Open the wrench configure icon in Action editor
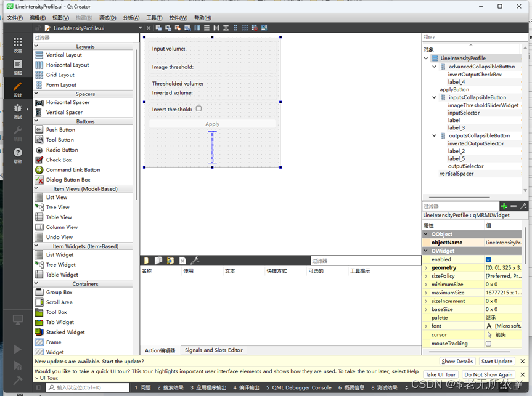Viewport: 532px width, 396px height. [195, 261]
